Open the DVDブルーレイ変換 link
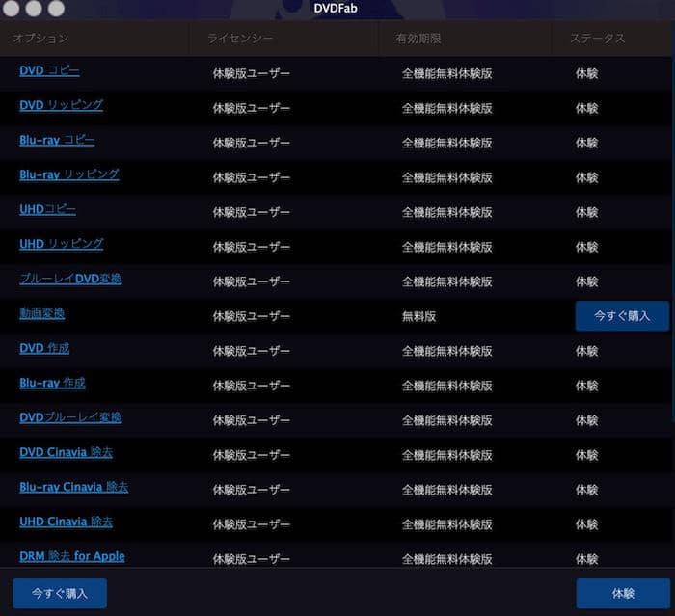 (x=70, y=417)
